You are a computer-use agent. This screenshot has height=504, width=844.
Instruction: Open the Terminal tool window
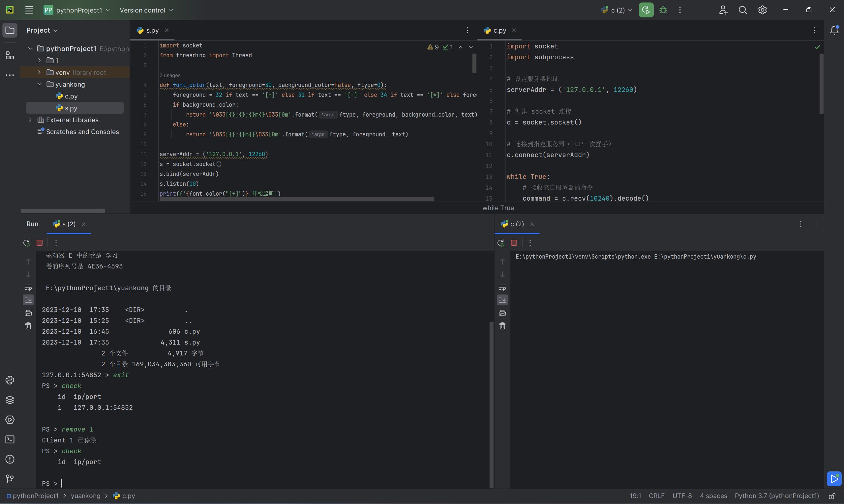coord(10,439)
